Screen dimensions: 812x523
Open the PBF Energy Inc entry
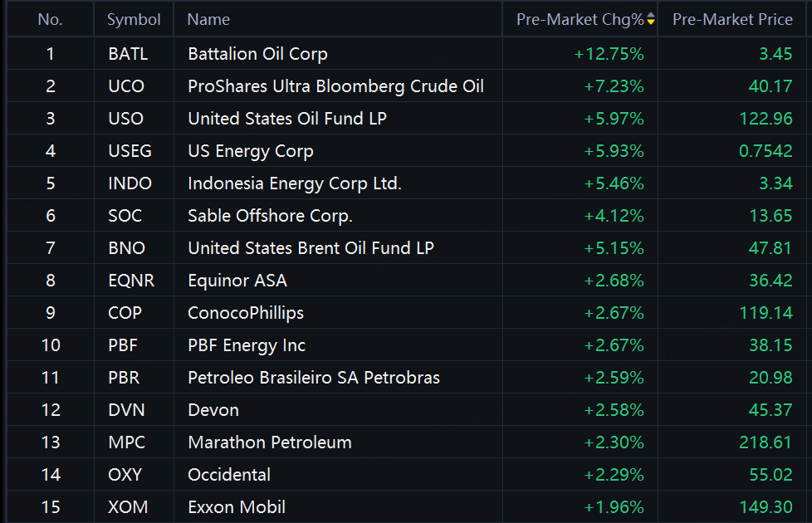(x=247, y=345)
